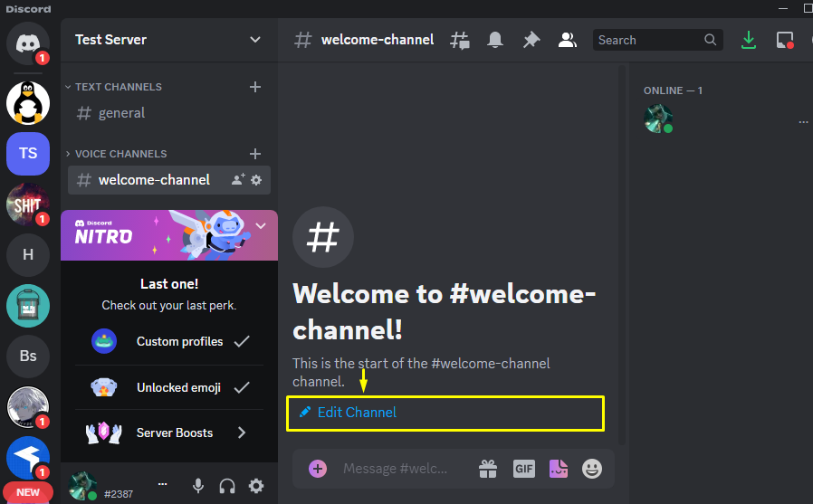Open your user avatar panel

click(83, 486)
